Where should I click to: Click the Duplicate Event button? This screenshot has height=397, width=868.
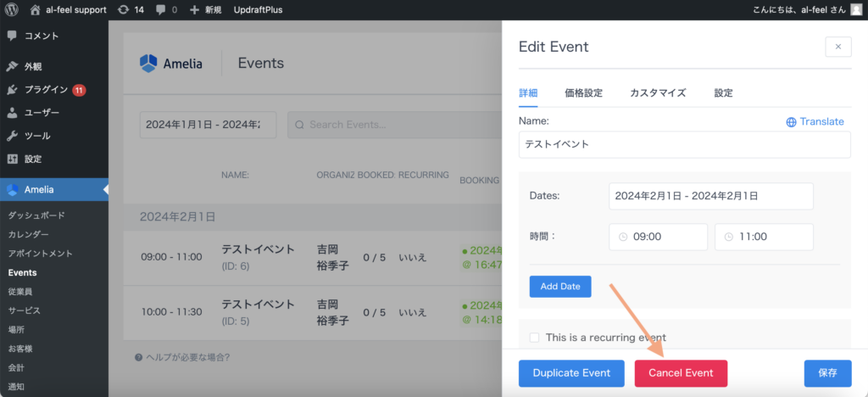click(x=571, y=373)
